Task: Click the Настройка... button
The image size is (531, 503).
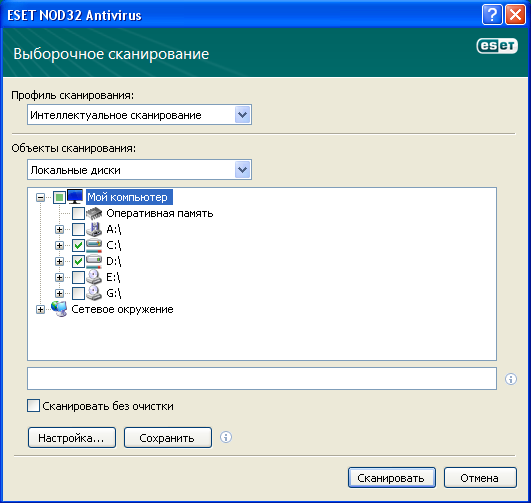Action: pos(72,438)
